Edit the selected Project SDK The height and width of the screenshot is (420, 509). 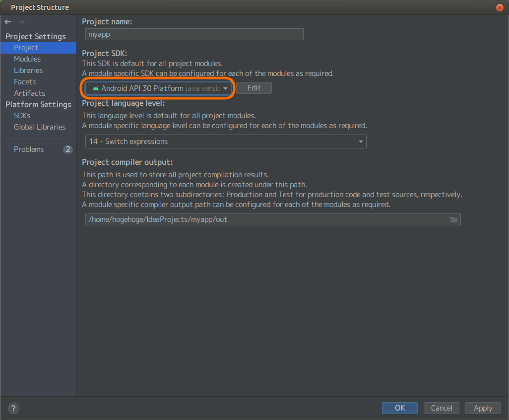click(x=254, y=88)
